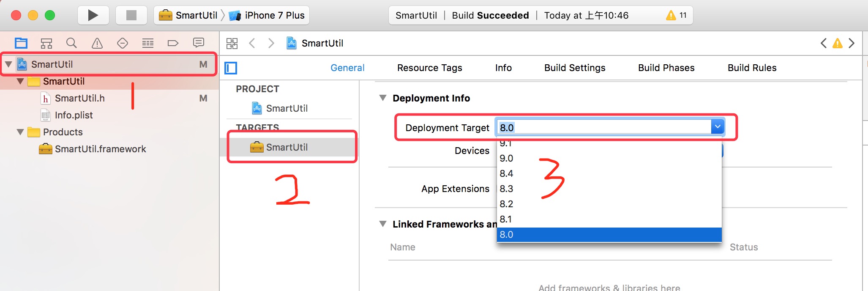
Task: Collapse the Deployment Info section
Action: [383, 98]
